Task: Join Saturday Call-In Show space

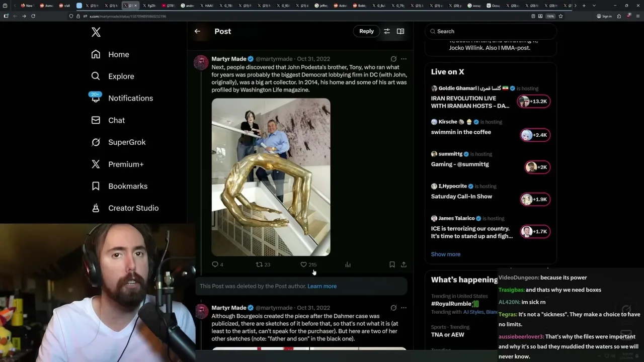Action: 461,197
